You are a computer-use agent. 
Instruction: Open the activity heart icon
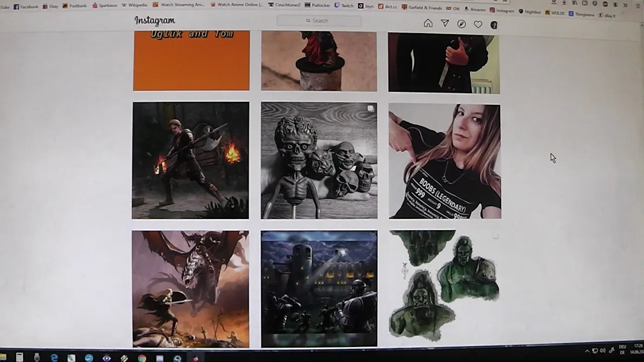point(478,24)
